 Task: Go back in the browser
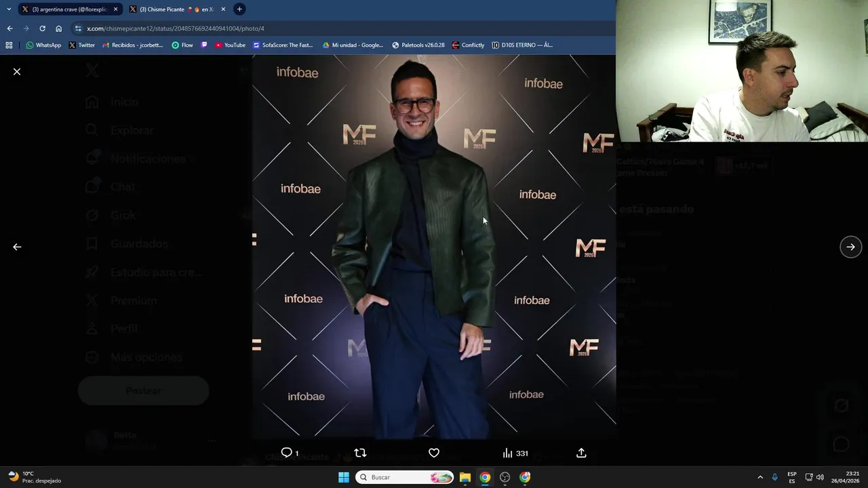(9, 28)
